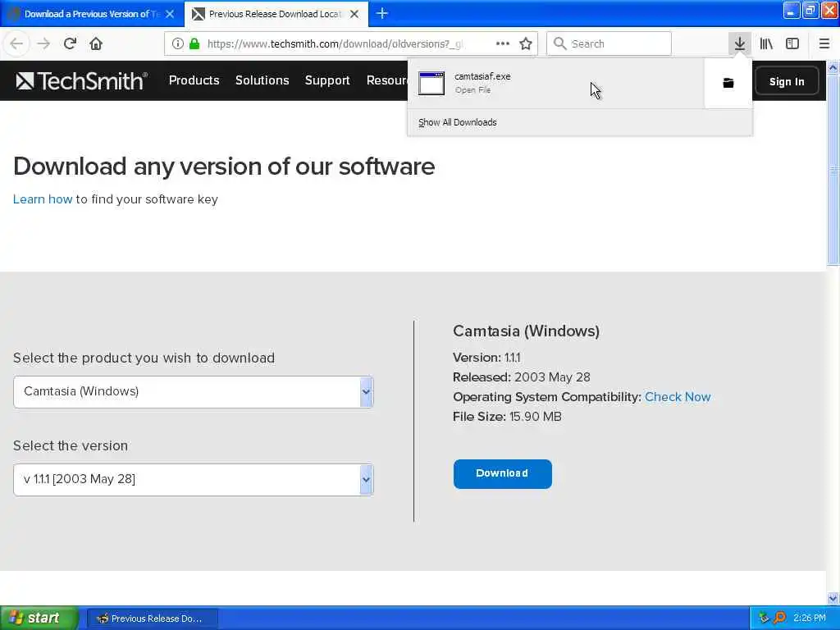This screenshot has height=630, width=840.
Task: Click the taskbar clock 2:26 PM
Action: click(810, 618)
